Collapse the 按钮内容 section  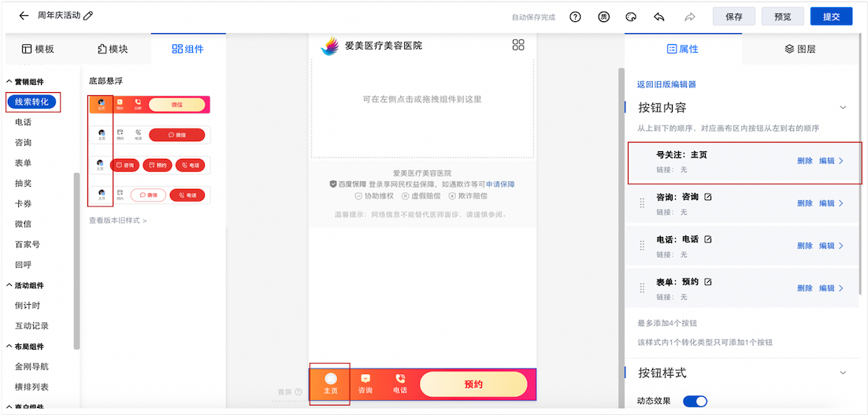843,108
